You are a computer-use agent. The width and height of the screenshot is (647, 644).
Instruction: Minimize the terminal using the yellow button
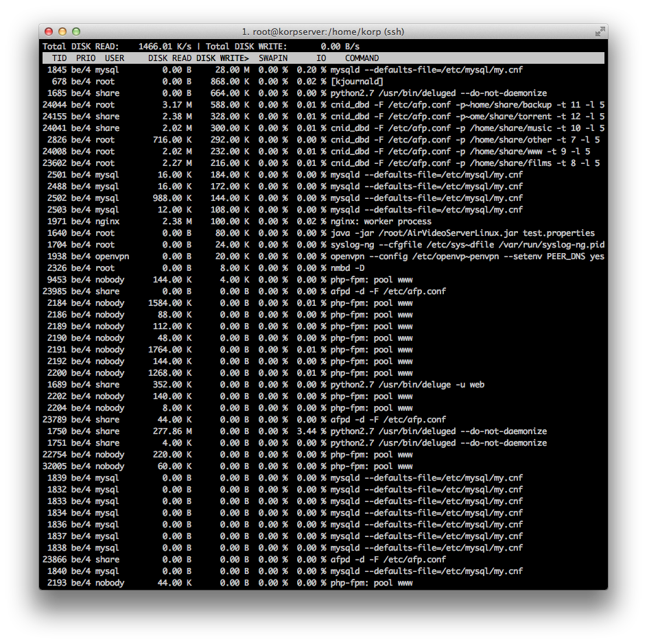coord(62,32)
